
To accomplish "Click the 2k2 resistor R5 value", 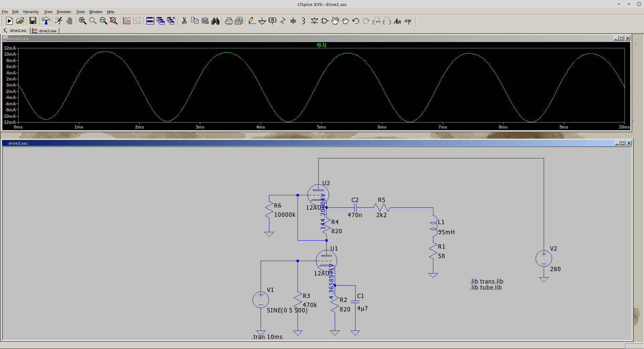I will pyautogui.click(x=381, y=215).
